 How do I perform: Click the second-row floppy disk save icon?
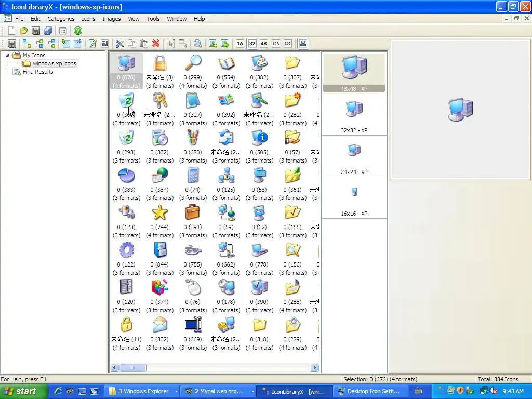(12, 44)
